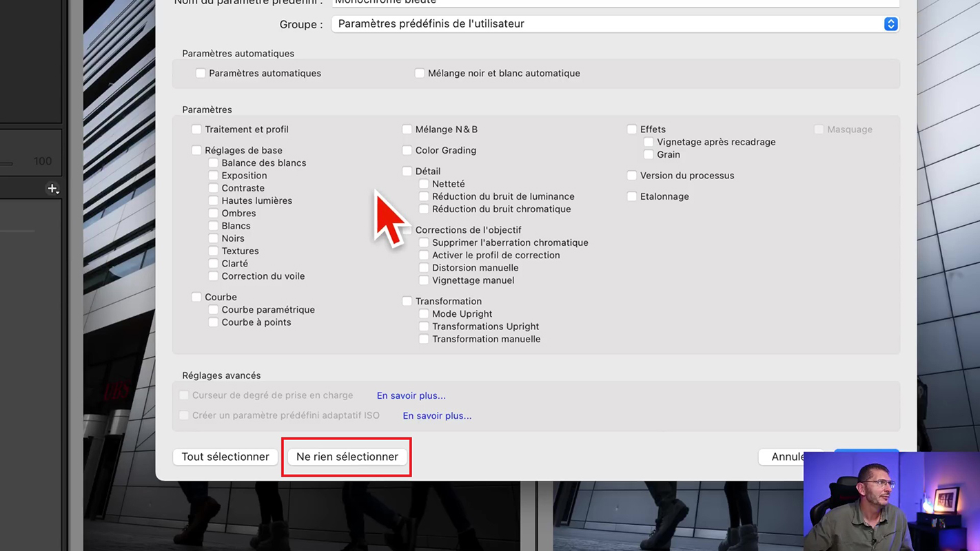This screenshot has width=980, height=551.
Task: Enable Supprimer l'aberration chromatique
Action: (424, 242)
